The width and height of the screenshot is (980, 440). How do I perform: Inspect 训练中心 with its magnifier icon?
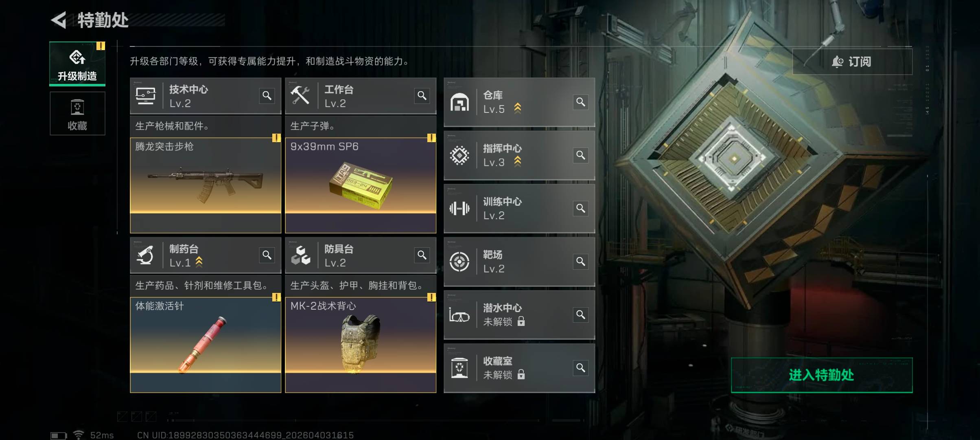pyautogui.click(x=581, y=209)
